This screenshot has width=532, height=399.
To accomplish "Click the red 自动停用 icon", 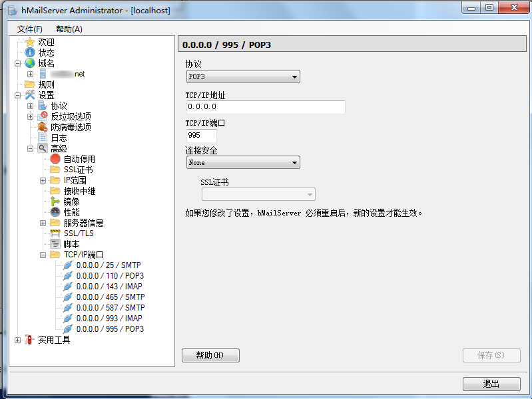I will (55, 159).
